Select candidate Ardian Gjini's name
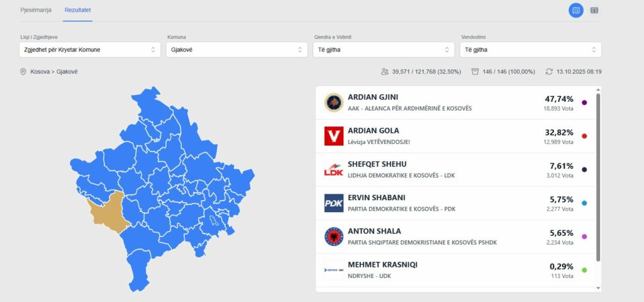 coord(373,98)
